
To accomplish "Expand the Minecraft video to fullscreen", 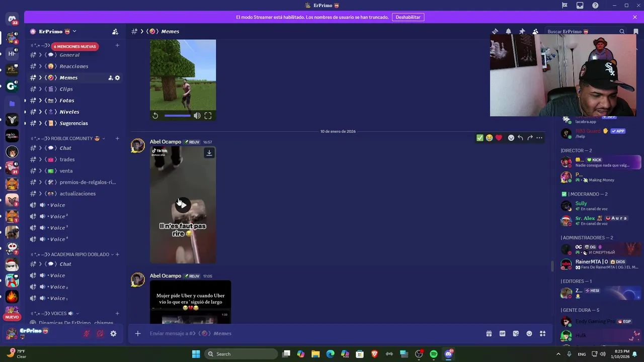I will click(208, 116).
